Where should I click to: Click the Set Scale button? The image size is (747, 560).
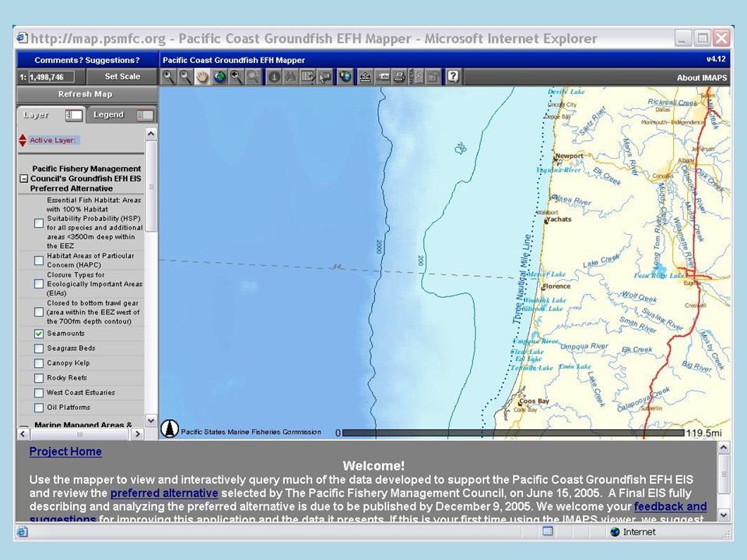[122, 76]
